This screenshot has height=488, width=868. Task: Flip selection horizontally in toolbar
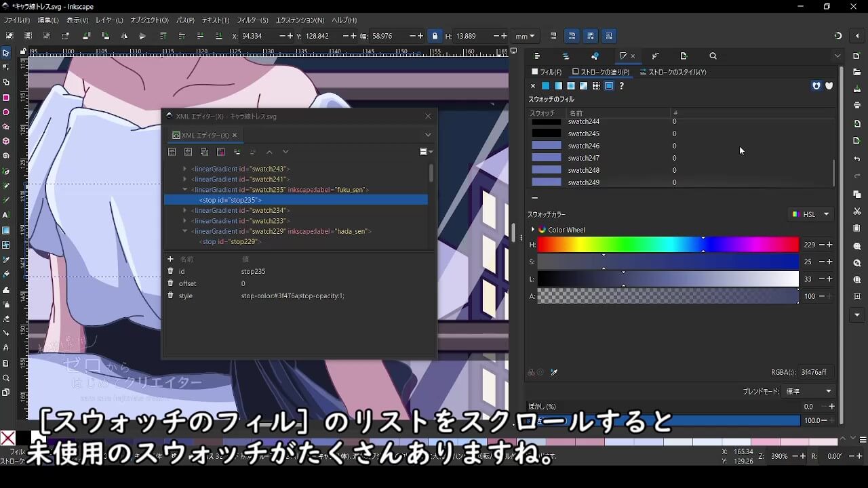(124, 36)
